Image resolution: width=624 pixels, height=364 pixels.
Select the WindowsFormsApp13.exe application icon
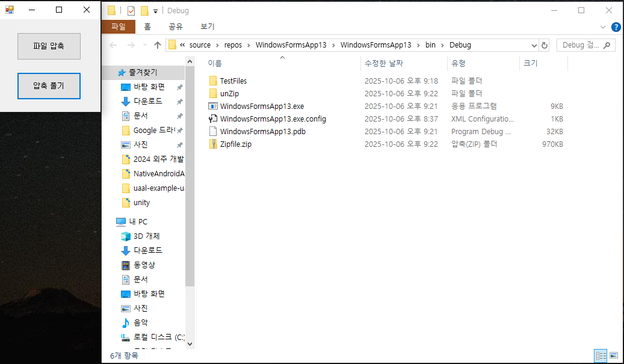213,106
